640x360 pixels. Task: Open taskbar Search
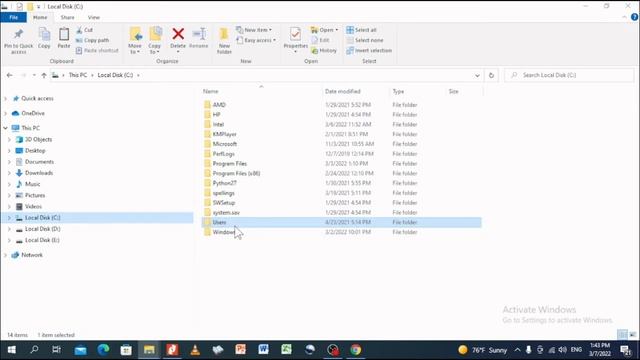point(34,350)
